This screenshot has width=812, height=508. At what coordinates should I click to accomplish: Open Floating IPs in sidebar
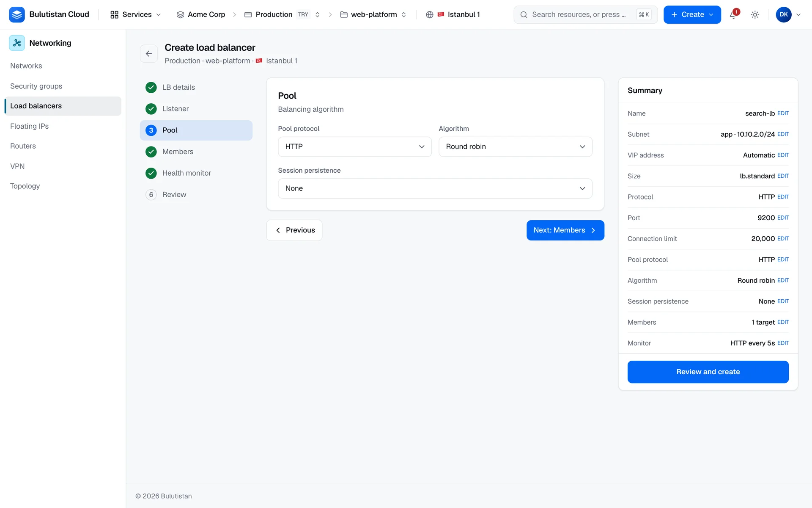[x=30, y=126]
